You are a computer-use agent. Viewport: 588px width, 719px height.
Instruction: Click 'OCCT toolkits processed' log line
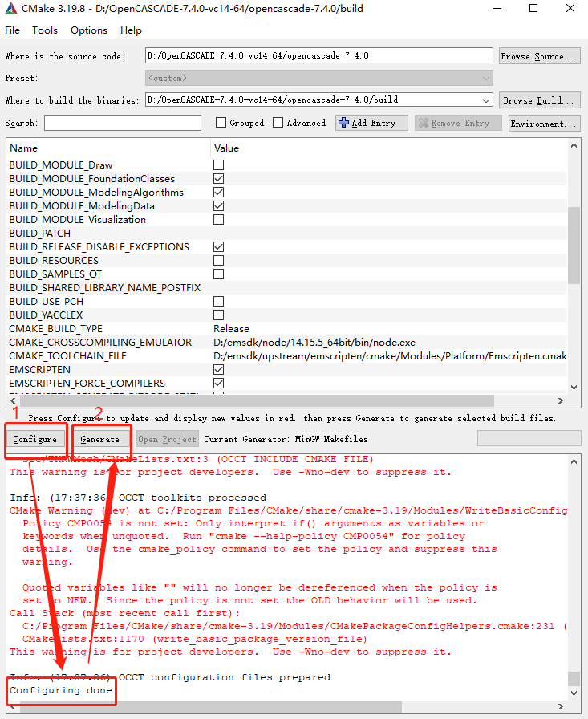[x=193, y=498]
